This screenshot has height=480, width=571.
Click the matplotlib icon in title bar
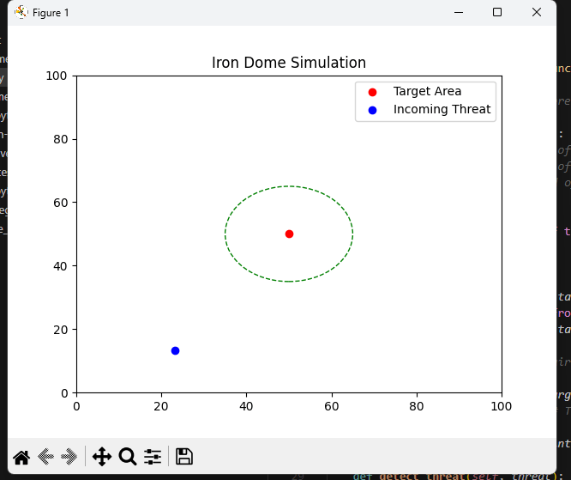pyautogui.click(x=21, y=12)
